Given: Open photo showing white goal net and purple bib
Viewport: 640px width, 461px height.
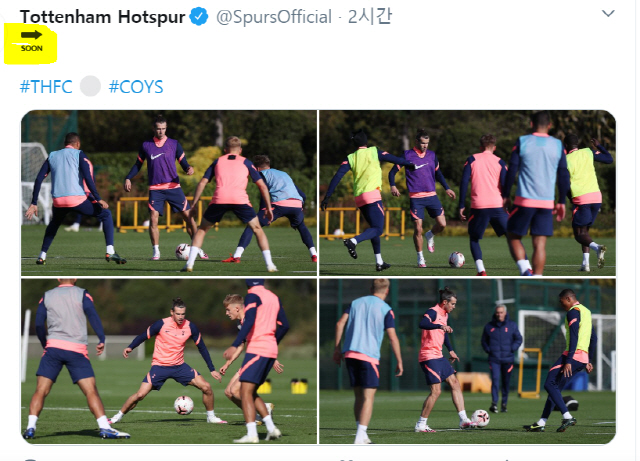Looking at the screenshot, I should click(x=169, y=193).
